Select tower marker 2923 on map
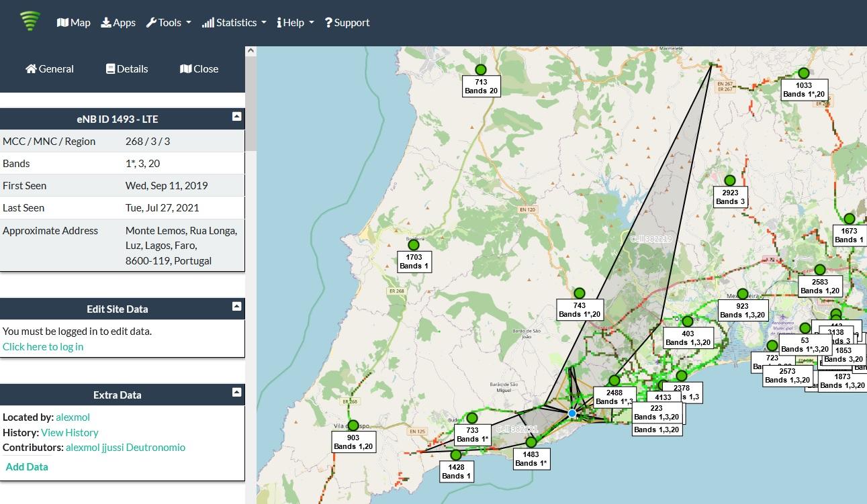The height and width of the screenshot is (504, 867). 730,181
